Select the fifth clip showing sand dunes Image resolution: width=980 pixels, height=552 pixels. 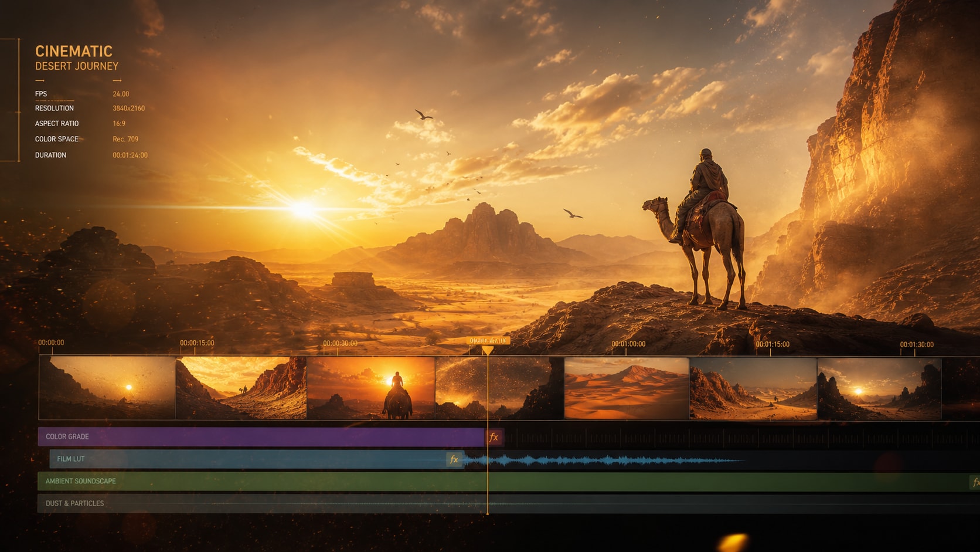[627, 388]
